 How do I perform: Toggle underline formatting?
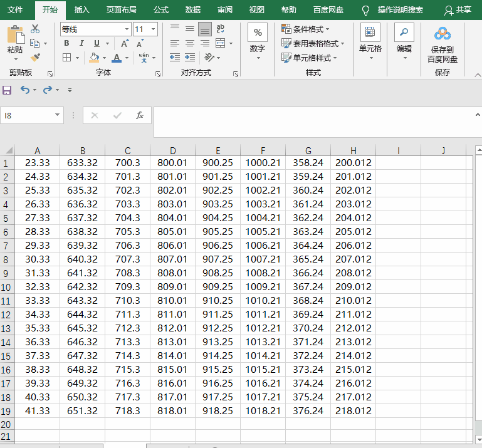pyautogui.click(x=97, y=43)
